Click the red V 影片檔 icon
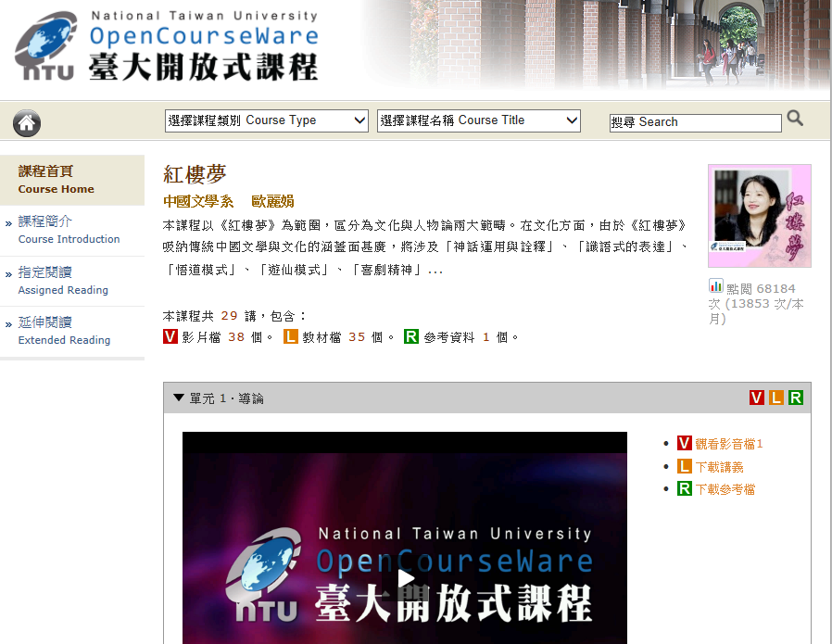832x644 pixels. pos(170,336)
